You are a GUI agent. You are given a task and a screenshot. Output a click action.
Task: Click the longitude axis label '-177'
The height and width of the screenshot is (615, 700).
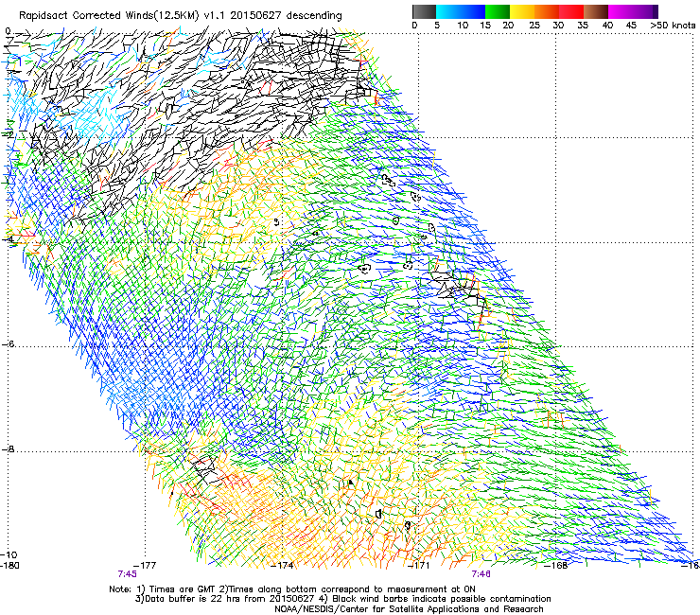coord(145,566)
